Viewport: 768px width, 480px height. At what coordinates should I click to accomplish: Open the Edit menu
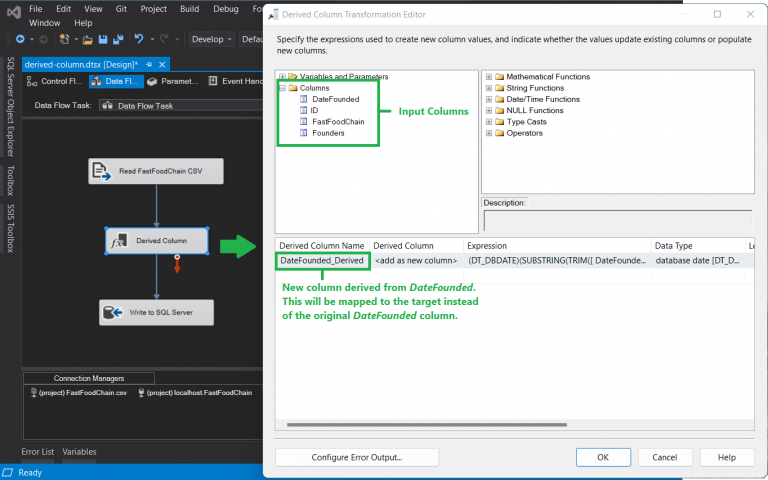click(x=63, y=9)
